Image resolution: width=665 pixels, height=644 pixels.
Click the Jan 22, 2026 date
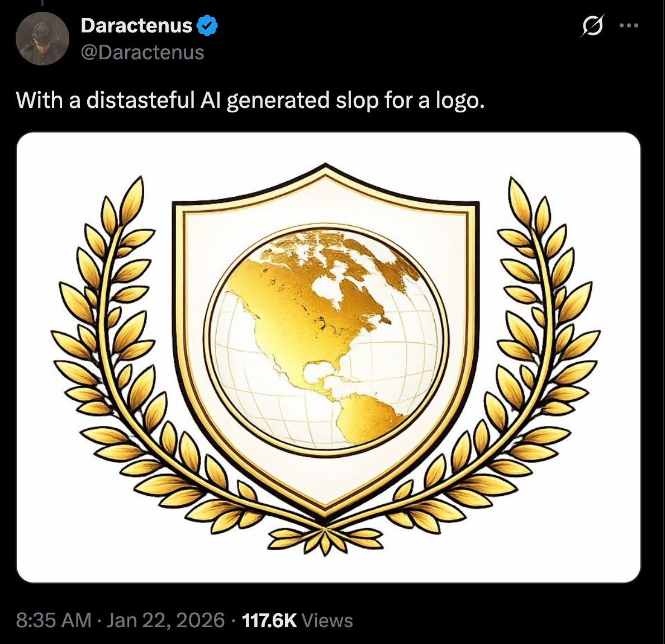[x=165, y=621]
